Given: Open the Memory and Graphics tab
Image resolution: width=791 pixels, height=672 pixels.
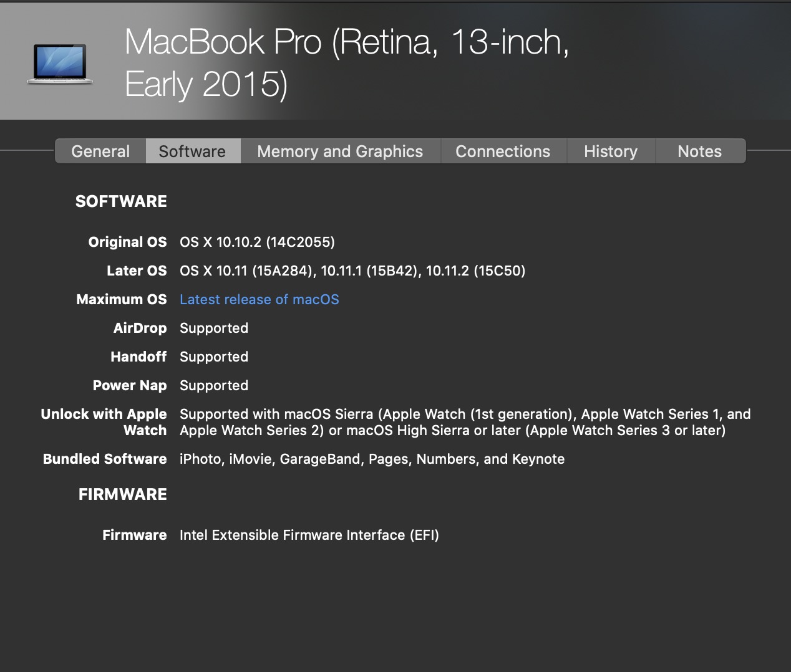Looking at the screenshot, I should [x=340, y=151].
